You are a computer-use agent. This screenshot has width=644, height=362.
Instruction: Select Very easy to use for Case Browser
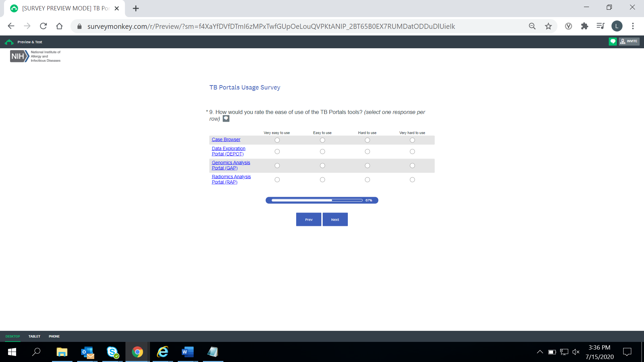point(277,140)
